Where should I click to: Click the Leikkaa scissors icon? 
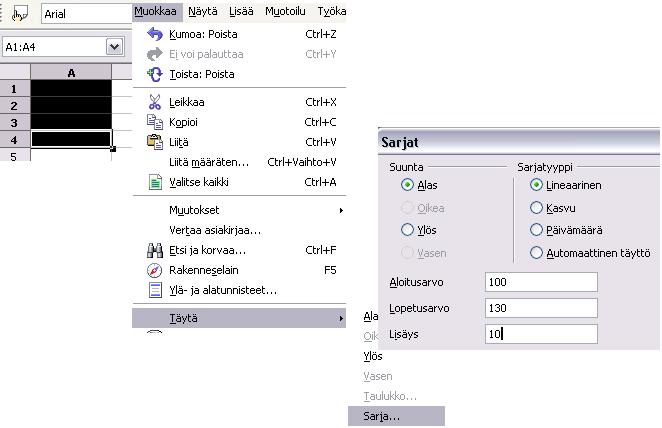coord(155,102)
